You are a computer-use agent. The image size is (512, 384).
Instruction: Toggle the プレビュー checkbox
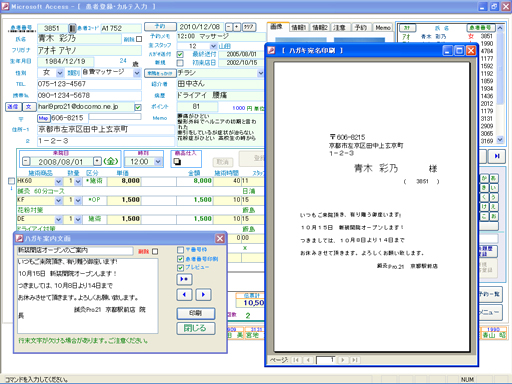pos(180,268)
